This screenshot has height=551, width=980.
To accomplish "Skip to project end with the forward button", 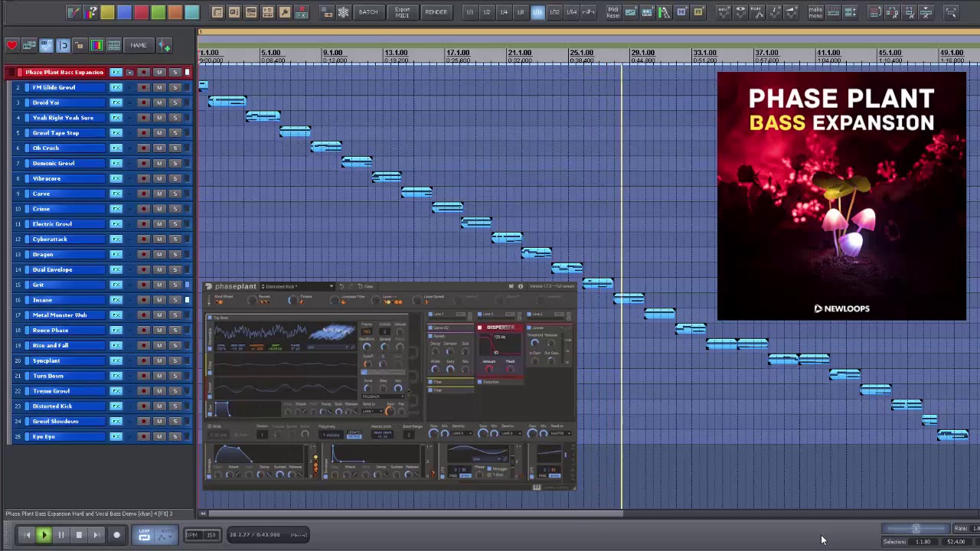I will coord(96,536).
